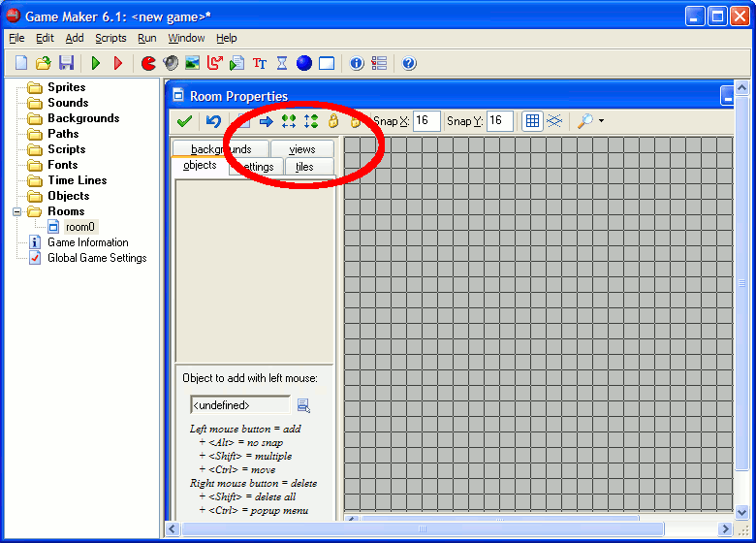Viewport: 756px width, 543px height.
Task: Click the undefined object field
Action: [240, 405]
